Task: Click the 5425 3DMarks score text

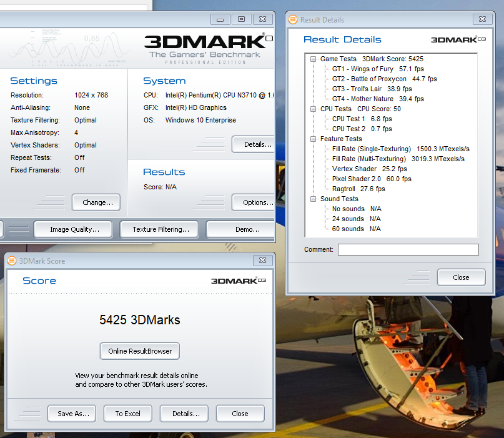Action: pyautogui.click(x=140, y=320)
